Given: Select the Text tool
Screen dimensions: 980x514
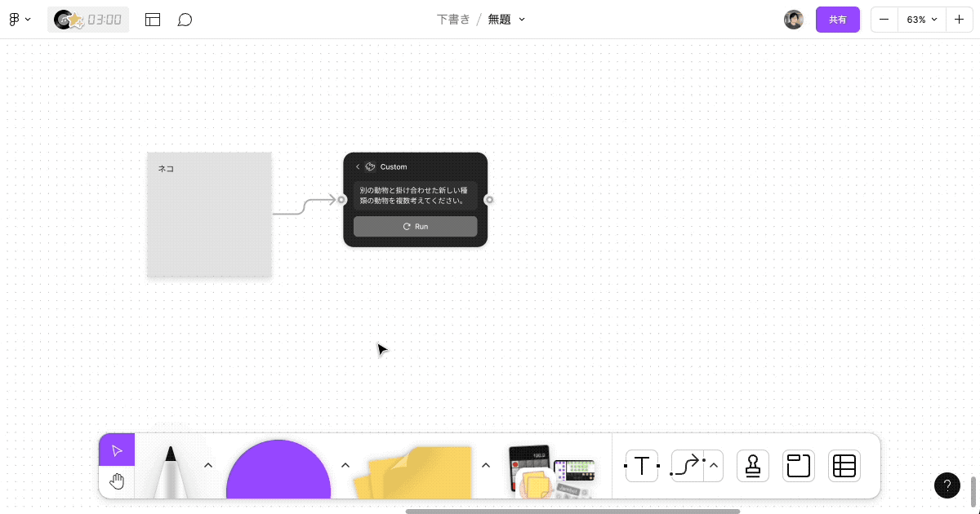Looking at the screenshot, I should pyautogui.click(x=642, y=466).
